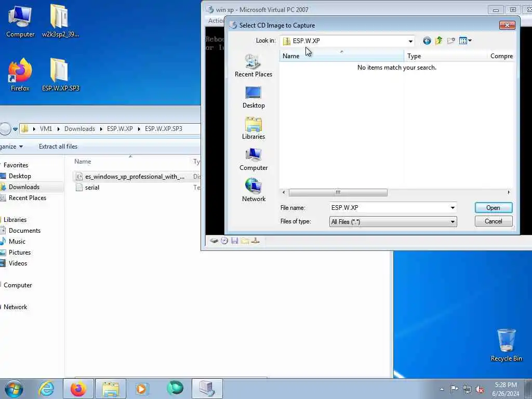Click network adapter status icon in Virtual PC

(x=256, y=241)
